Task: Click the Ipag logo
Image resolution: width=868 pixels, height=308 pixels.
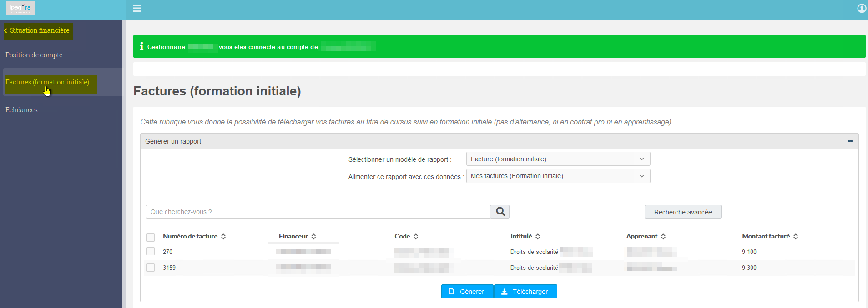Action: [20, 8]
